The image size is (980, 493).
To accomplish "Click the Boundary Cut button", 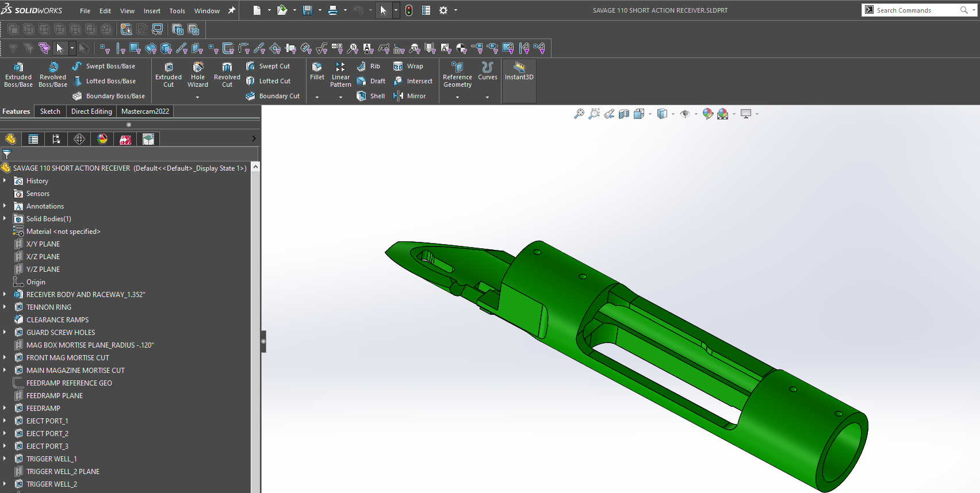I will [273, 96].
